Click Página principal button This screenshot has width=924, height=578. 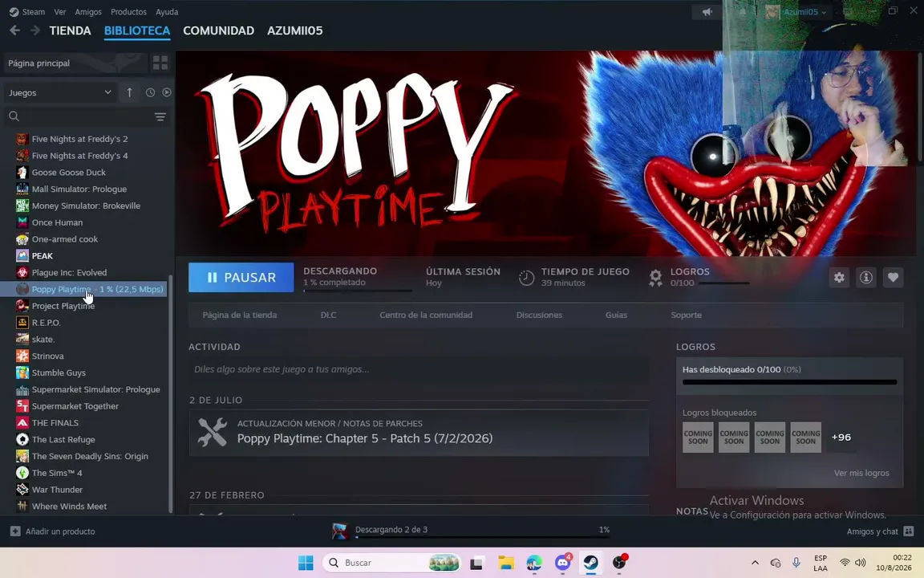pos(75,63)
